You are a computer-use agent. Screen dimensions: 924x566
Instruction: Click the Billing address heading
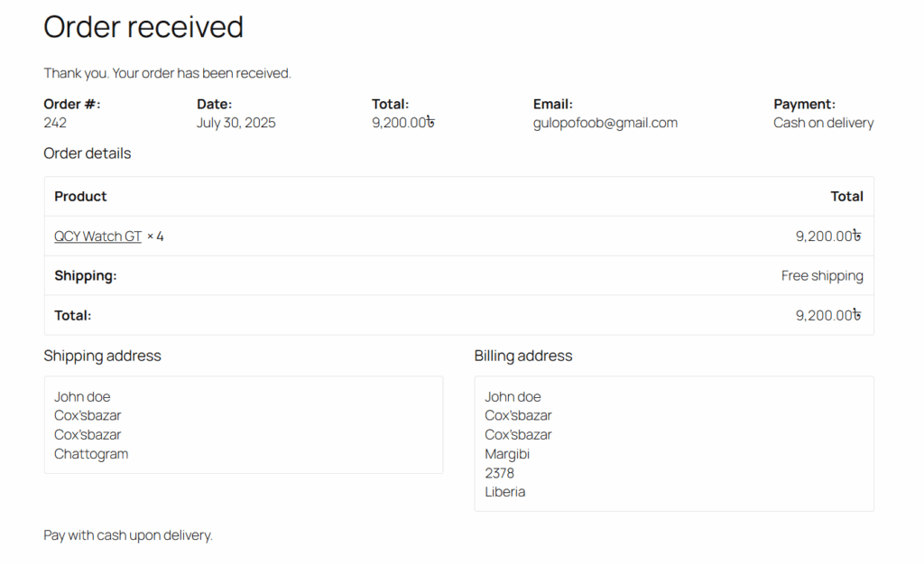[x=523, y=356]
